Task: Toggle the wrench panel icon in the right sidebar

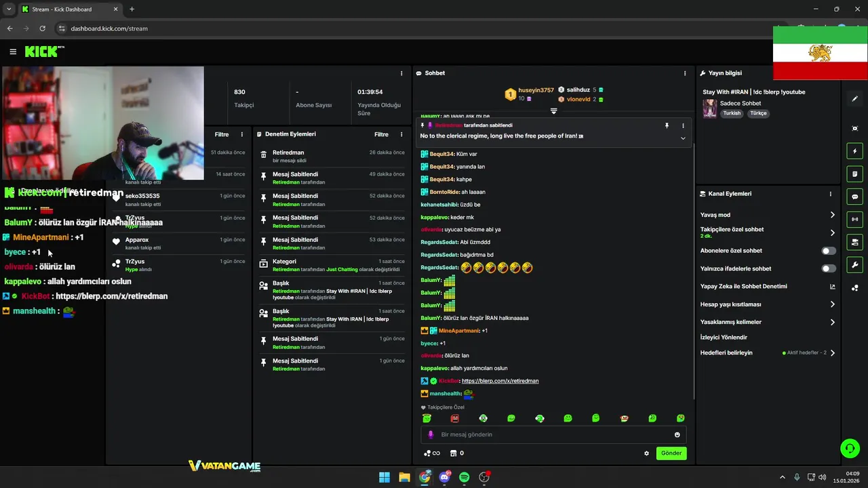Action: 855,265
